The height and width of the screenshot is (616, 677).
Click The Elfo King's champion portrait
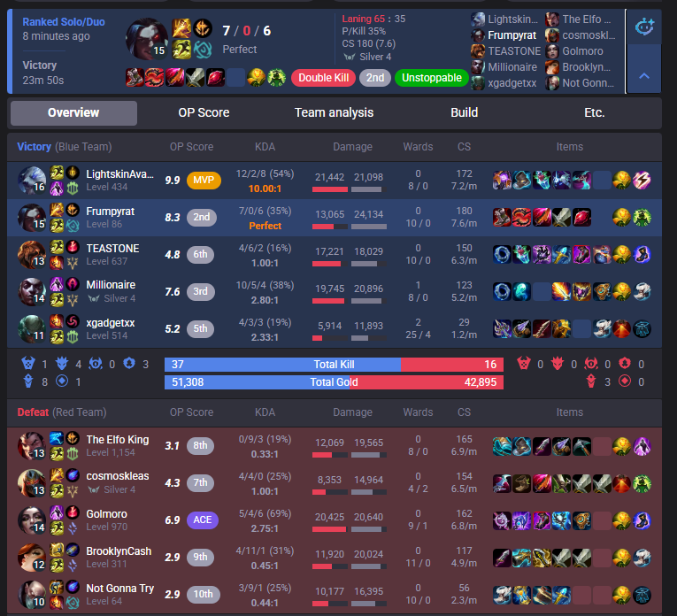pyautogui.click(x=32, y=446)
